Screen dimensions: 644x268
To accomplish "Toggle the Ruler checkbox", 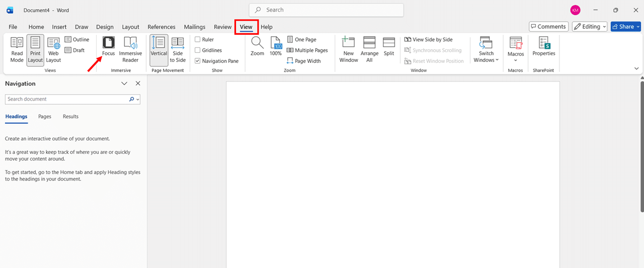I will pyautogui.click(x=198, y=40).
